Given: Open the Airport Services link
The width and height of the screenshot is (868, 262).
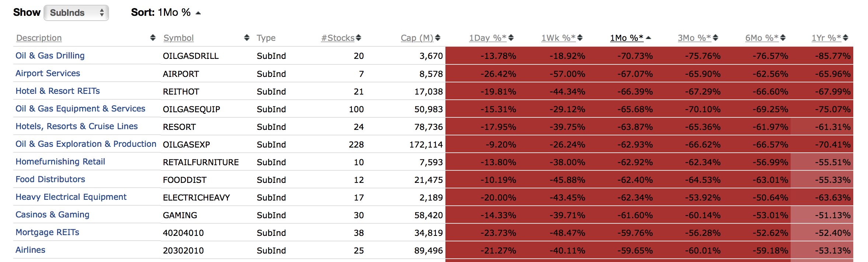Looking at the screenshot, I should (48, 73).
